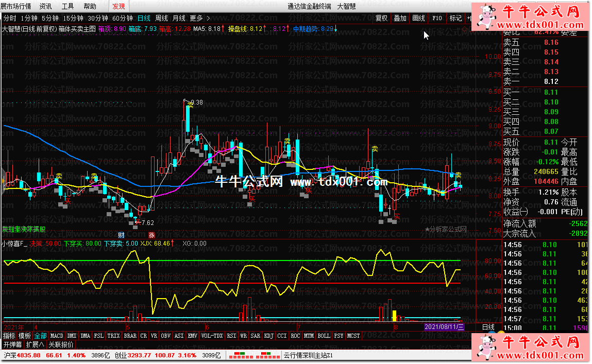
Task: Switch to 周线 weekly chart
Action: [162, 18]
